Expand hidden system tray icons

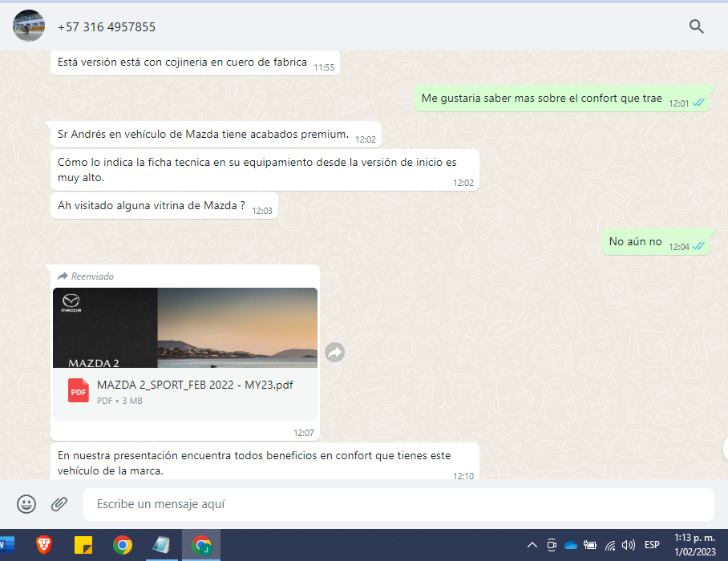(532, 545)
